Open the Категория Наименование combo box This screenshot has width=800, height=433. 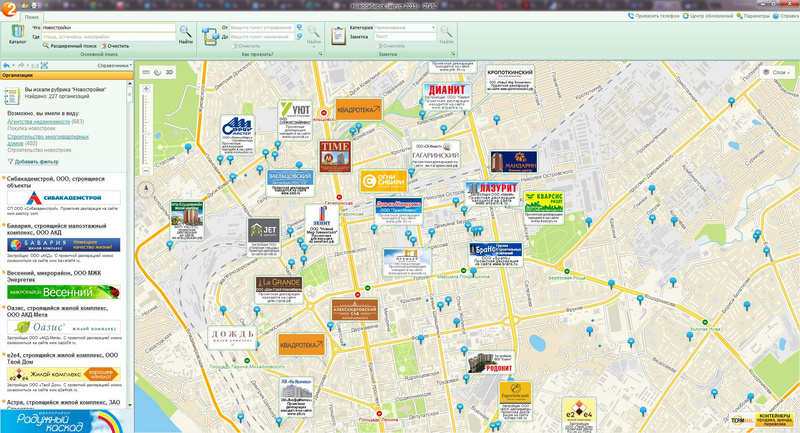pos(405,28)
